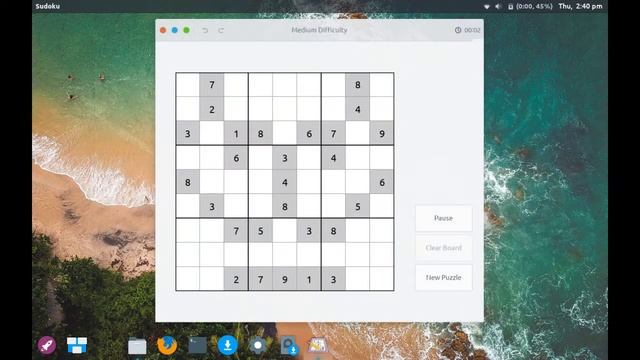This screenshot has width=640, height=360.
Task: Click the 00:02 elapsed time readout
Action: point(472,30)
